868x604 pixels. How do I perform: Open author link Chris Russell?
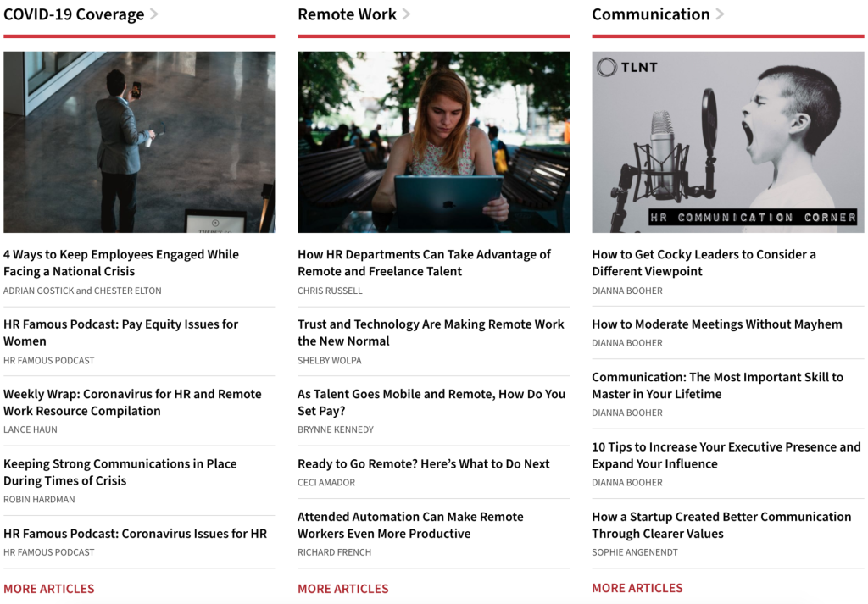[330, 291]
